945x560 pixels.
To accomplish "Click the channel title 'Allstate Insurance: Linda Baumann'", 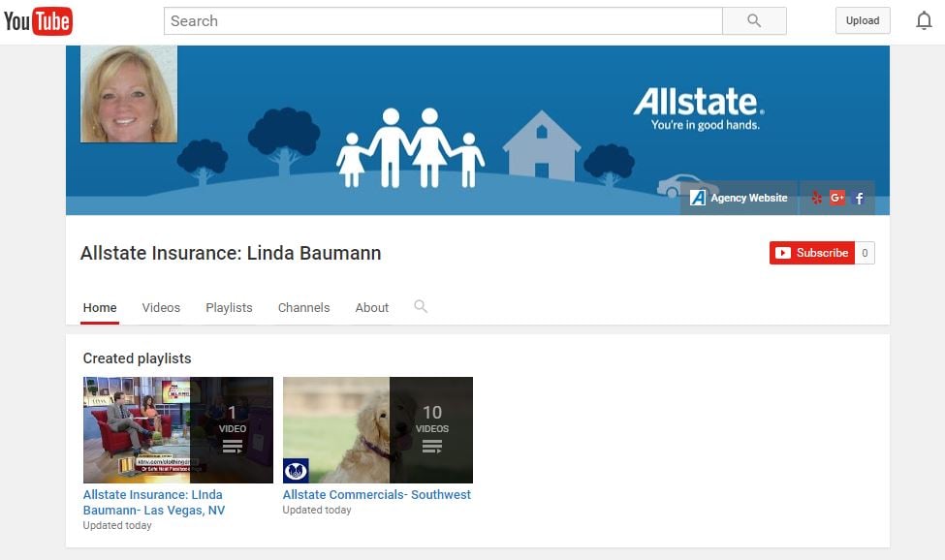I will [231, 253].
